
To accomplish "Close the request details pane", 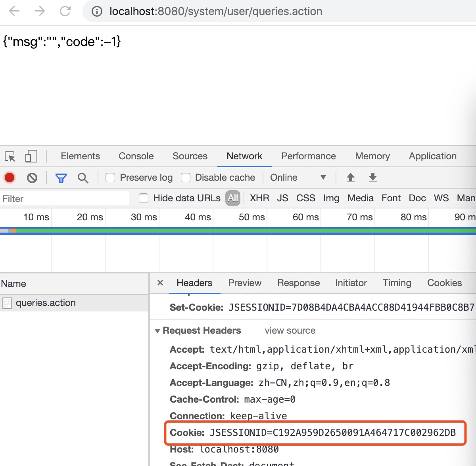I will (160, 283).
